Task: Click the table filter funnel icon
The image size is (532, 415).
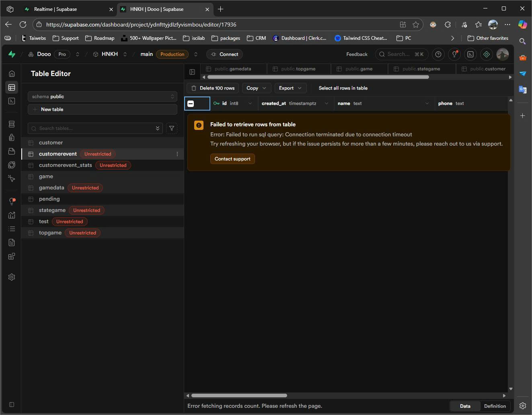Action: coord(172,128)
